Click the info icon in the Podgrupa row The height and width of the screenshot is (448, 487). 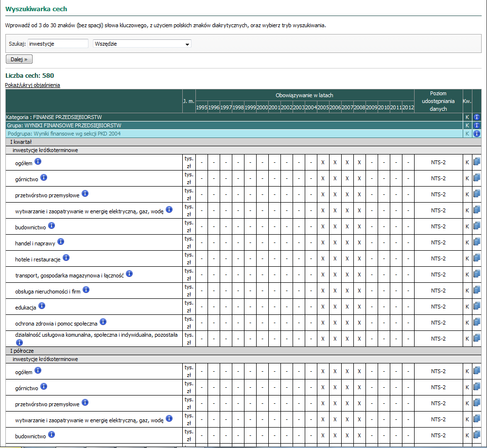pyautogui.click(x=476, y=134)
